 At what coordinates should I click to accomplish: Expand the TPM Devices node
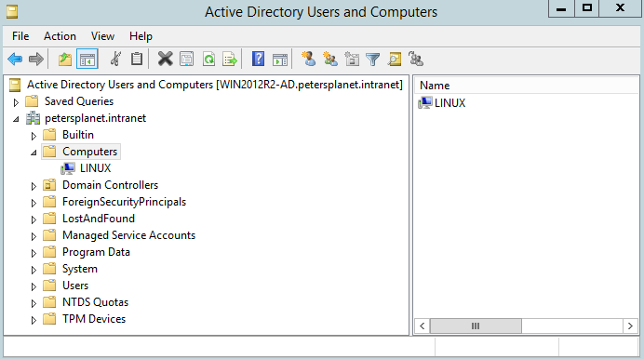pyautogui.click(x=34, y=321)
